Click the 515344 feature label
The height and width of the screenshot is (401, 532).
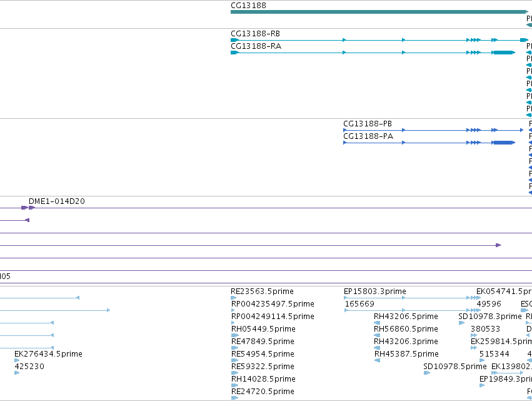click(494, 354)
